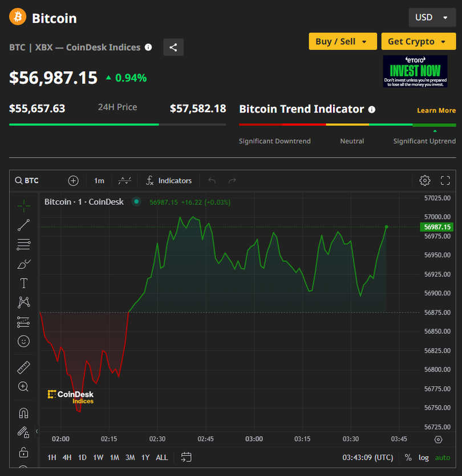Toggle auto scale on chart
This screenshot has height=476, width=462.
pyautogui.click(x=443, y=457)
